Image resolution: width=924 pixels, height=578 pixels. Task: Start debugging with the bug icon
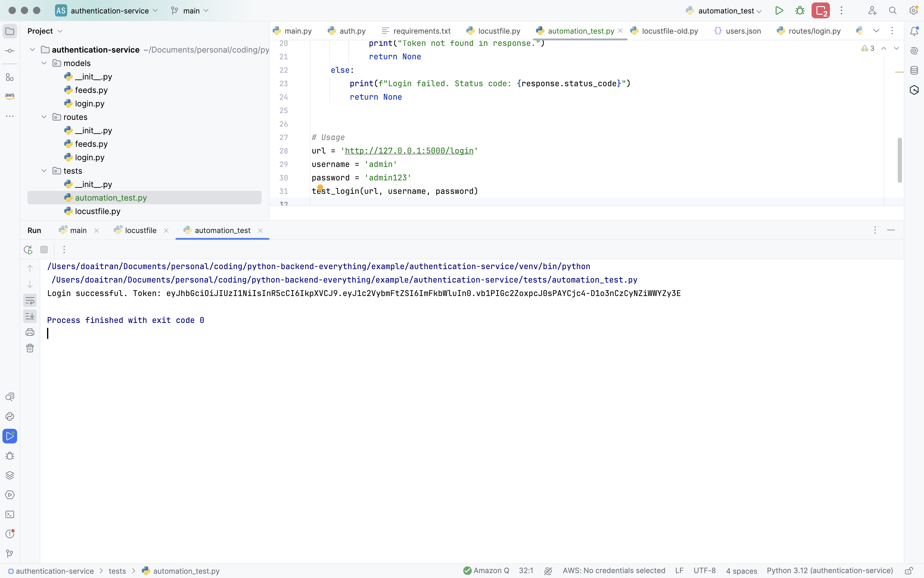coord(800,11)
